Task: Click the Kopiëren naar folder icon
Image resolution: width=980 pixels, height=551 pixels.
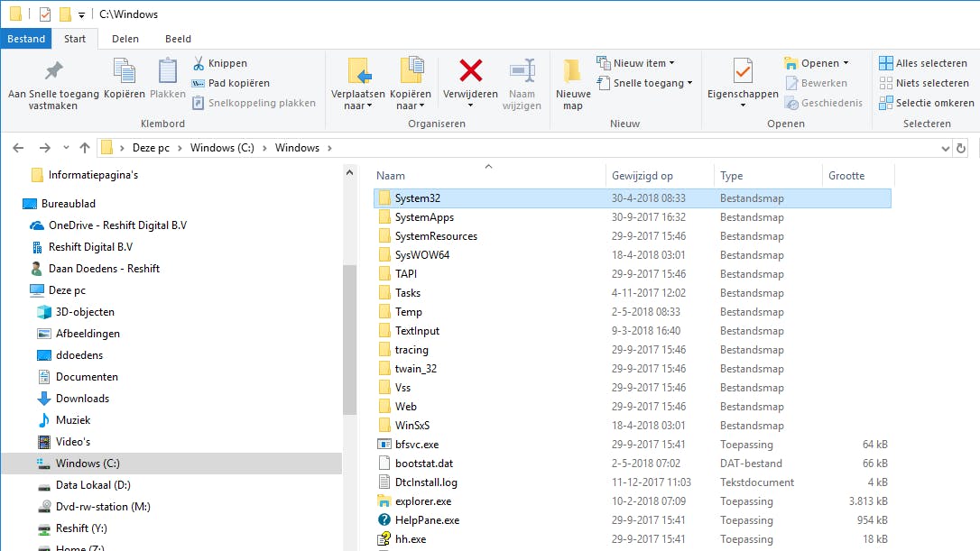Action: 411,70
